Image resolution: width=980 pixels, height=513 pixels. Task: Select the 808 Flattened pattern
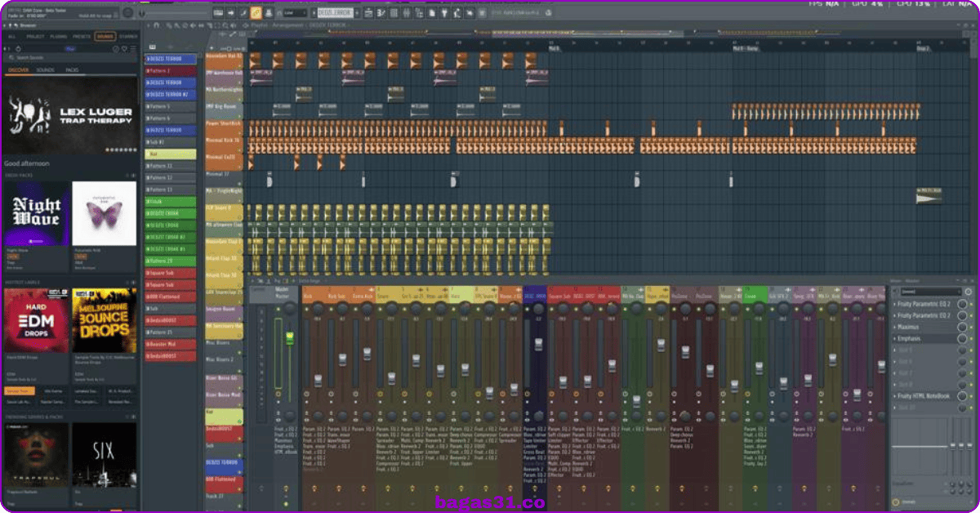171,297
